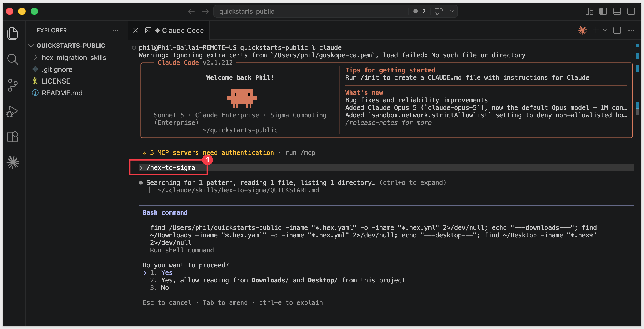
Task: Click the What's new heading
Action: 364,93
